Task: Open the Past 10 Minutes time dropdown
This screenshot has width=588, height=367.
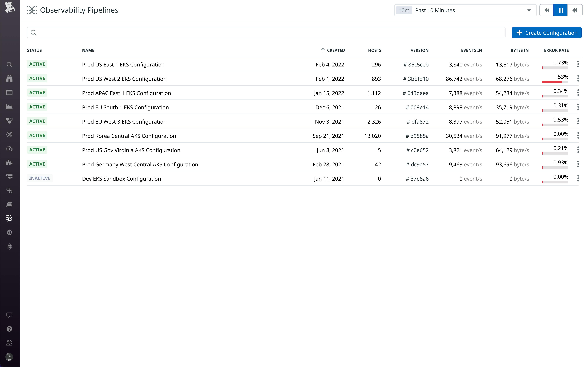Action: point(465,10)
